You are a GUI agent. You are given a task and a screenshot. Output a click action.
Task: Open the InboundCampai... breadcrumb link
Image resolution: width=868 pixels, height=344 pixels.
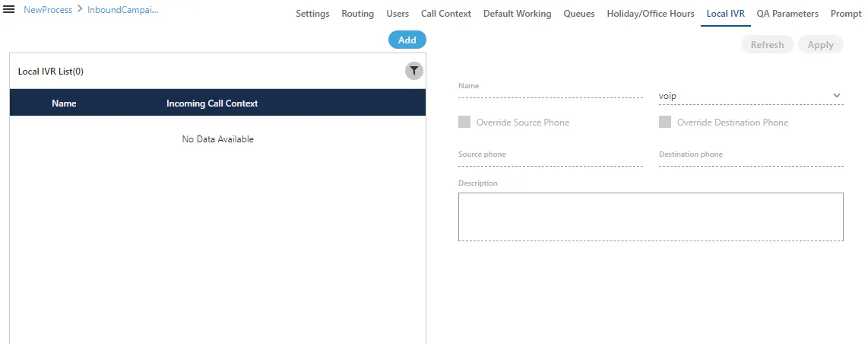tap(123, 10)
